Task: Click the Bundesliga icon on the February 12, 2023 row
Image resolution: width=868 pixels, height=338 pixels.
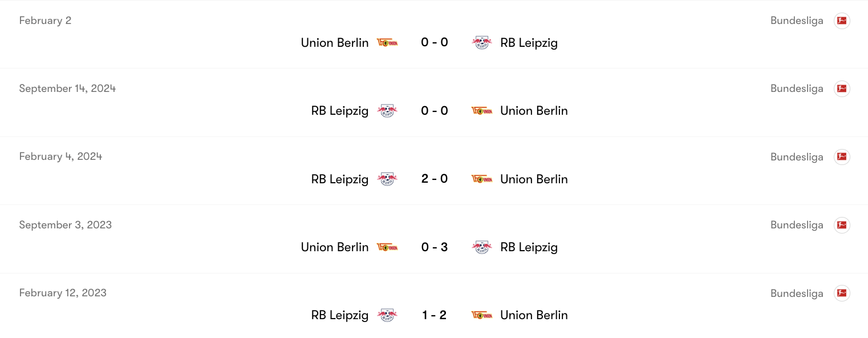Action: tap(842, 293)
